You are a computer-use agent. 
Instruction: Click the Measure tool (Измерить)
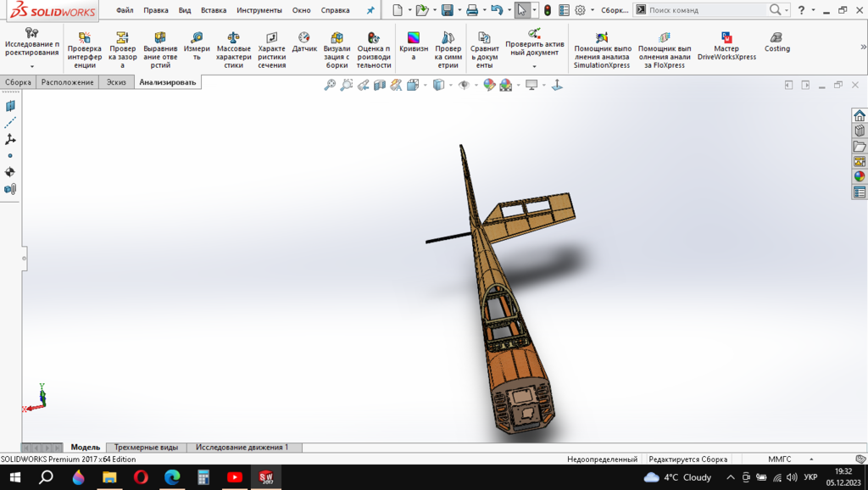(x=197, y=43)
